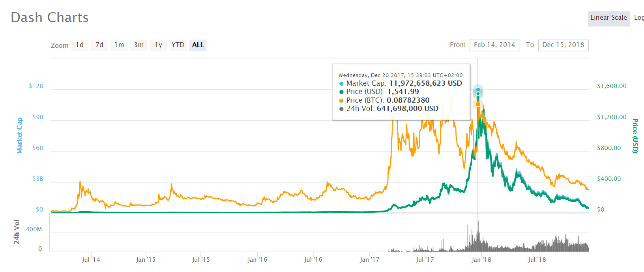
Task: Switch chart to Log scale
Action: click(x=639, y=18)
